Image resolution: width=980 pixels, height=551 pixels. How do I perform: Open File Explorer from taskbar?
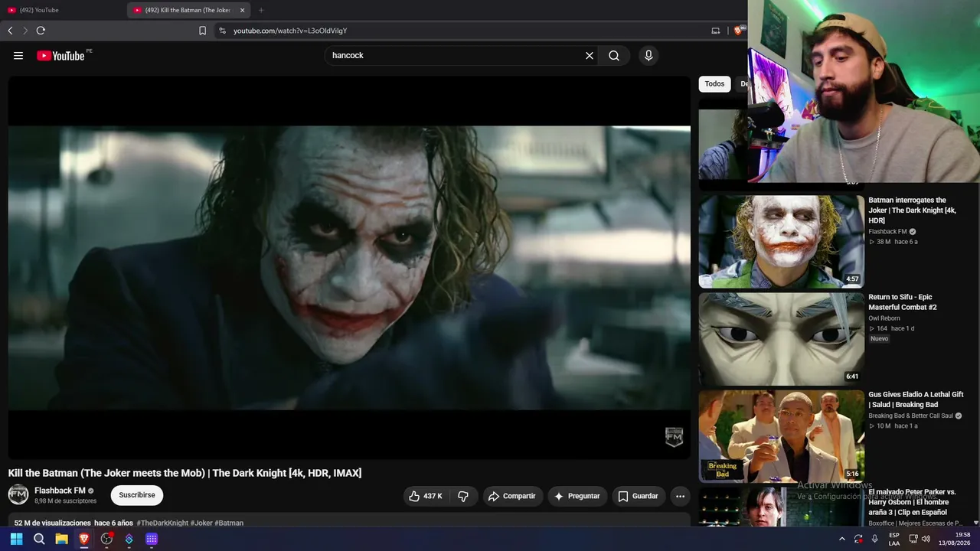pos(61,539)
